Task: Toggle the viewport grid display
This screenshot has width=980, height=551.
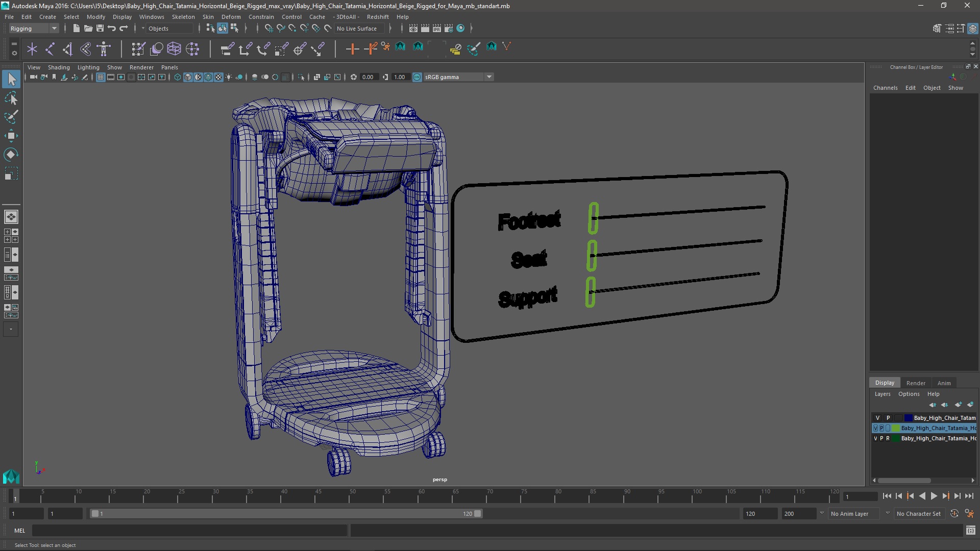Action: [101, 77]
